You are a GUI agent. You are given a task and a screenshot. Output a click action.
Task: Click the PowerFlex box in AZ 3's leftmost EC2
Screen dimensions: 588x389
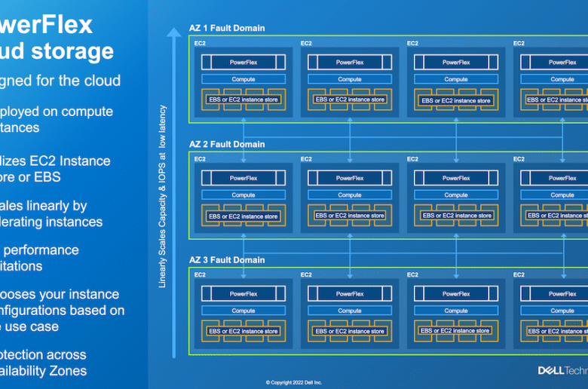[x=243, y=294]
